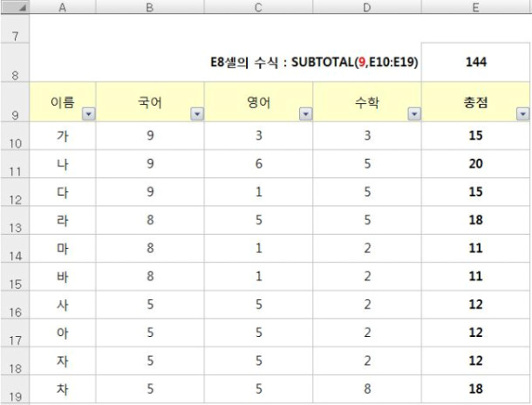532x405 pixels.
Task: Click 영어 score 5 in row 아
Action: tap(258, 333)
